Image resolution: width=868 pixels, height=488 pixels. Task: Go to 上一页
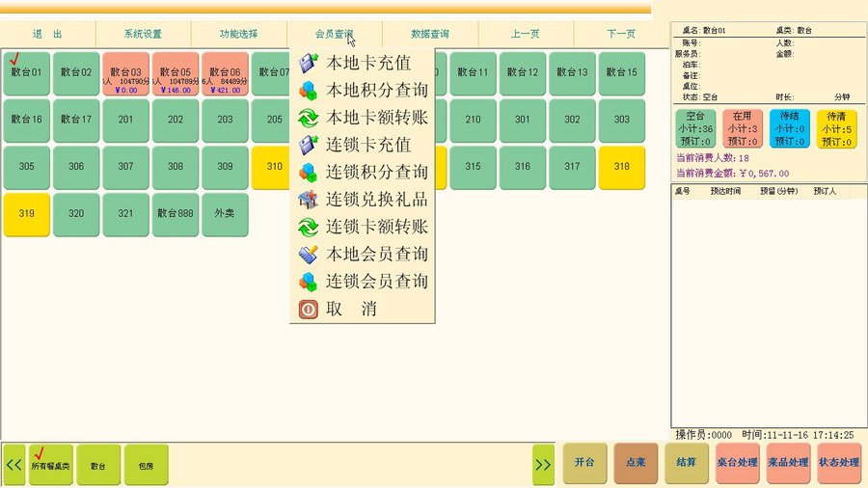click(526, 34)
